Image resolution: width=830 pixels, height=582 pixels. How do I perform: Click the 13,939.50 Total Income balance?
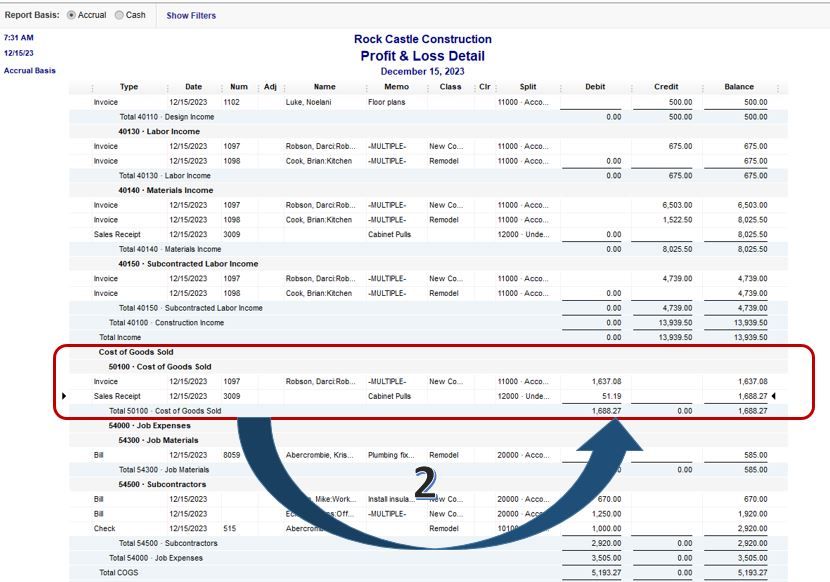tap(751, 337)
